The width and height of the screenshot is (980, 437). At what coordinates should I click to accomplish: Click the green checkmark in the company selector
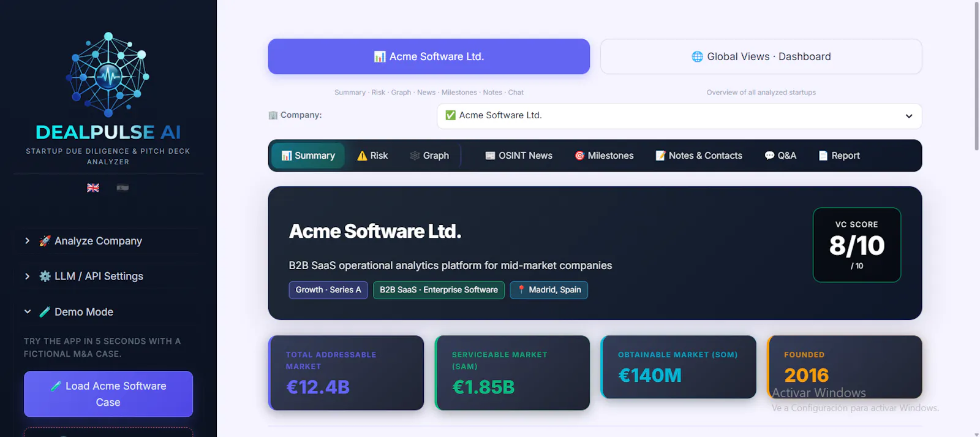[x=450, y=115]
